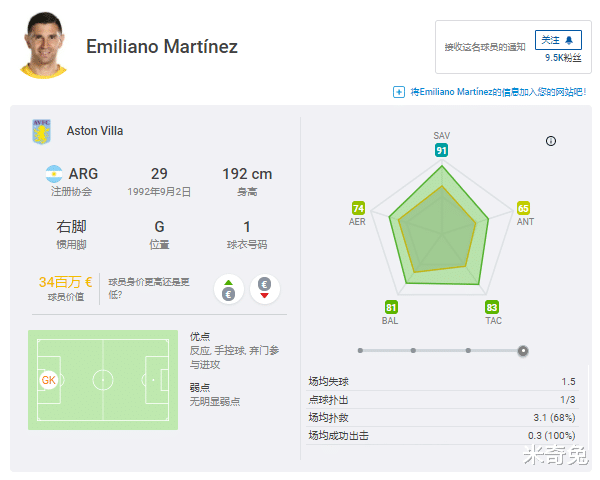
Task: Select the GK position marker on pitch
Action: tap(49, 380)
